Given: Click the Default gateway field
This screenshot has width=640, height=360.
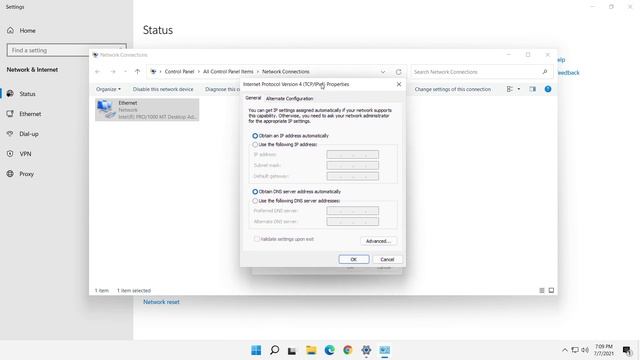Looking at the screenshot, I should (x=353, y=176).
